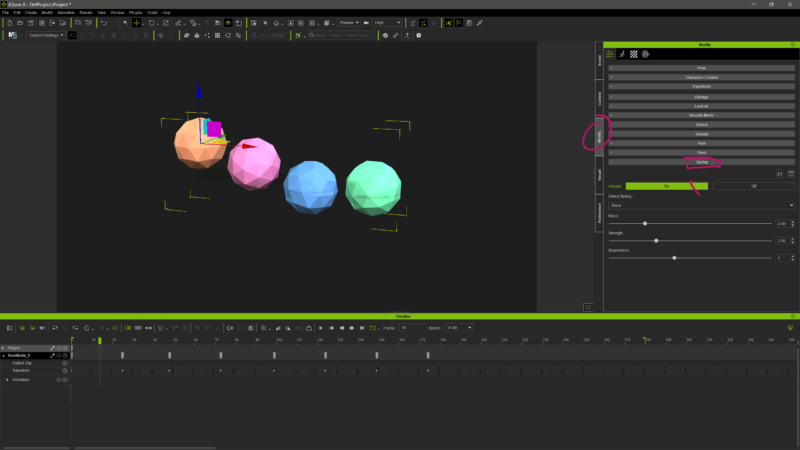Switch to the Visual side tab
Image resolution: width=800 pixels, height=450 pixels.
[x=599, y=173]
